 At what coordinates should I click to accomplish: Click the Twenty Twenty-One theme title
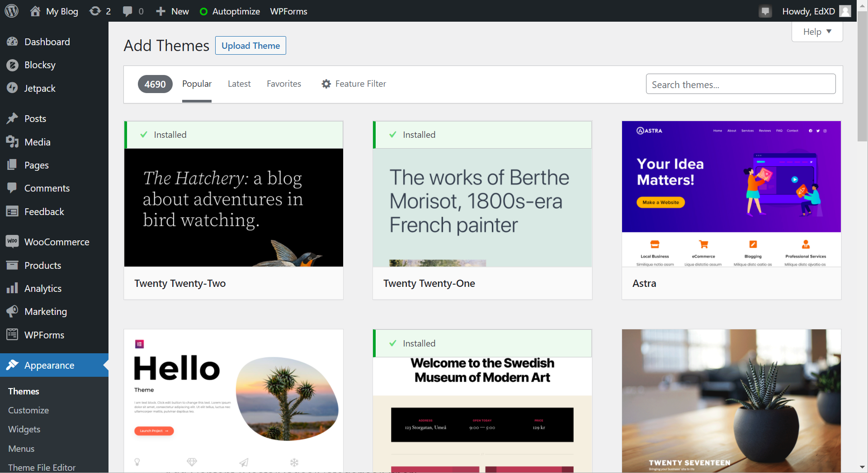pyautogui.click(x=429, y=283)
